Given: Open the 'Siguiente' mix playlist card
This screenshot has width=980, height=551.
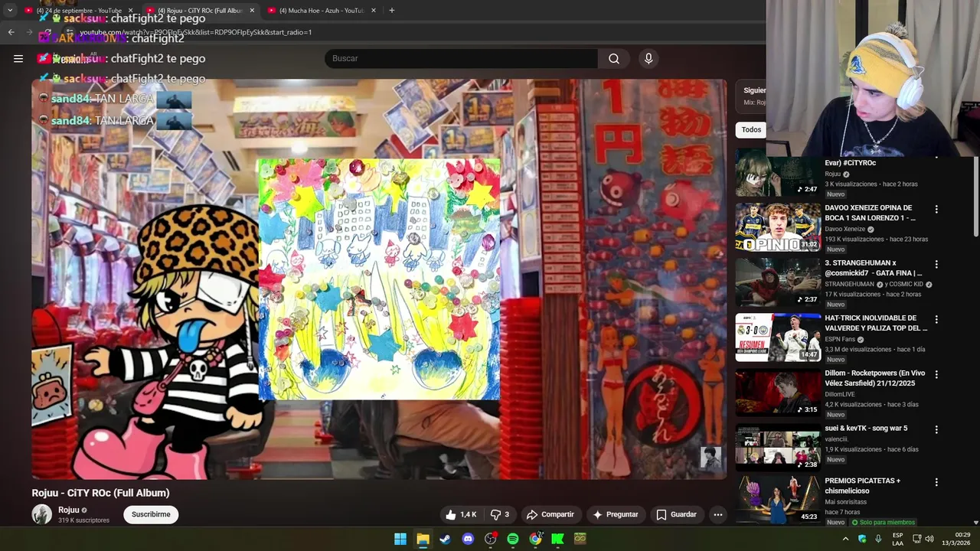Looking at the screenshot, I should (751, 96).
